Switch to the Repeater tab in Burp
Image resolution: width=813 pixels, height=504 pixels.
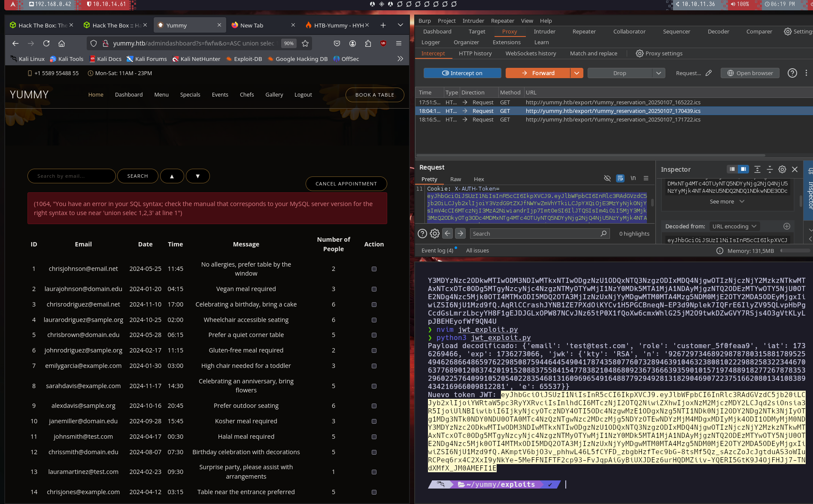584,31
